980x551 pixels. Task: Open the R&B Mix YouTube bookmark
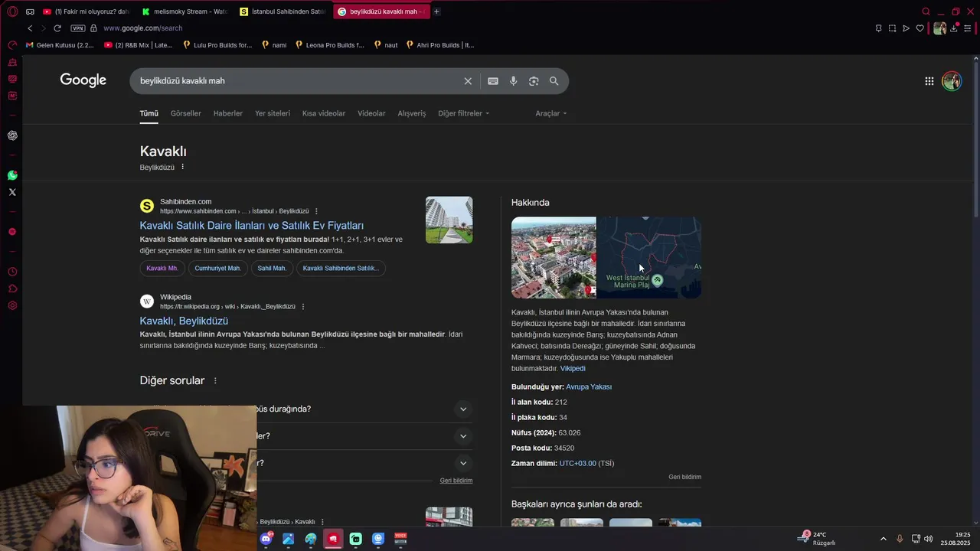click(139, 45)
